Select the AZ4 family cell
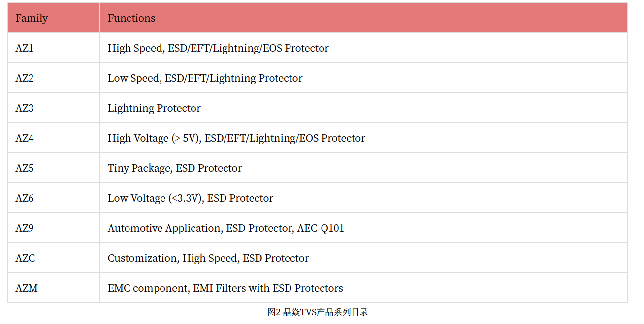The height and width of the screenshot is (324, 644). point(25,138)
